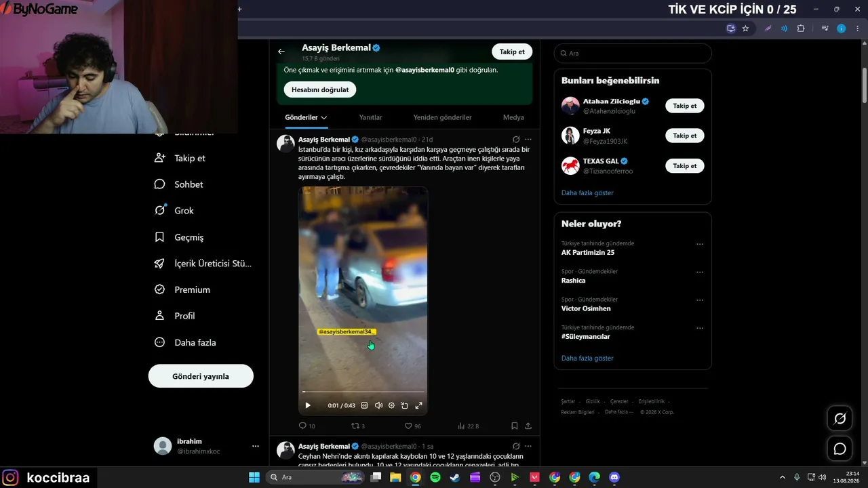This screenshot has height=488, width=868.
Task: Open Spotify from the taskbar
Action: pyautogui.click(x=435, y=477)
